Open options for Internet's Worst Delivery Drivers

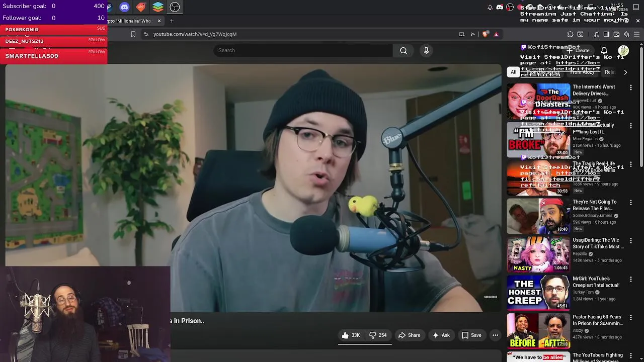(x=631, y=87)
